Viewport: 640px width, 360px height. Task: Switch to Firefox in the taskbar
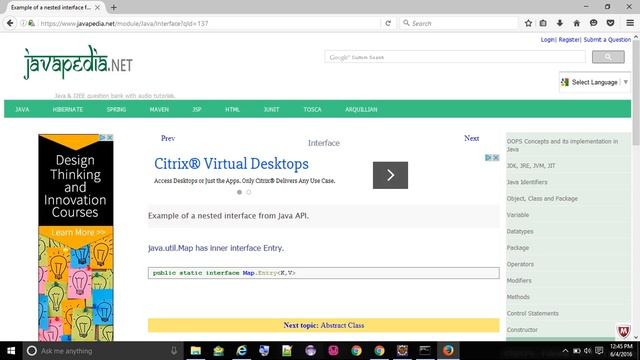(x=448, y=351)
